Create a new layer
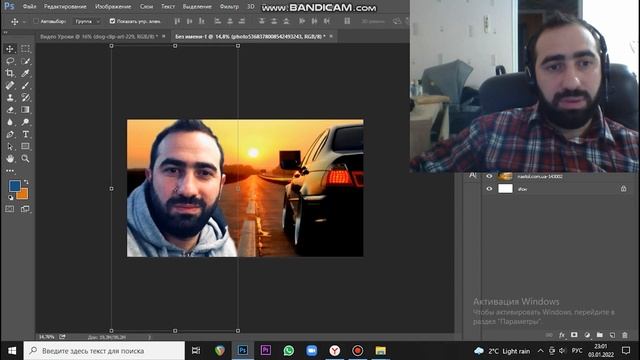Image resolution: width=640 pixels, height=360 pixels. [x=612, y=335]
